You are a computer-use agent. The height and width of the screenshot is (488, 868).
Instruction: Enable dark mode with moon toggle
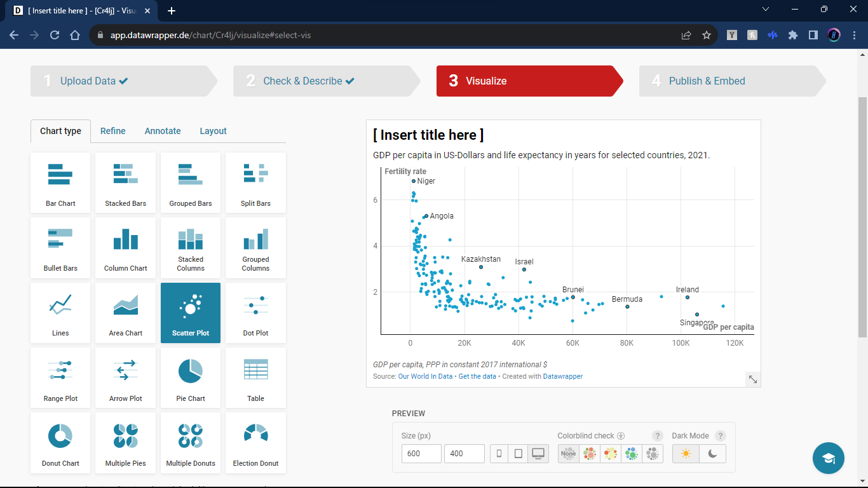click(712, 454)
